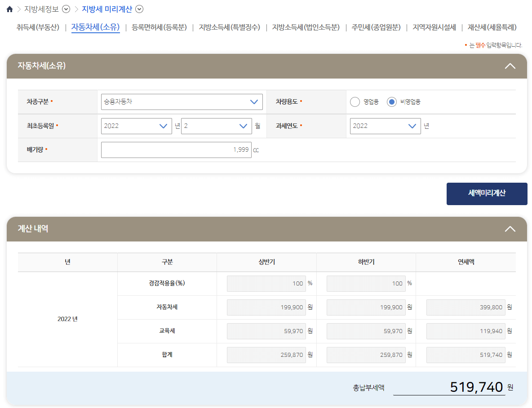The height and width of the screenshot is (408, 532).
Task: Click 하반기 교육세 value 59,970
Action: tap(366, 331)
